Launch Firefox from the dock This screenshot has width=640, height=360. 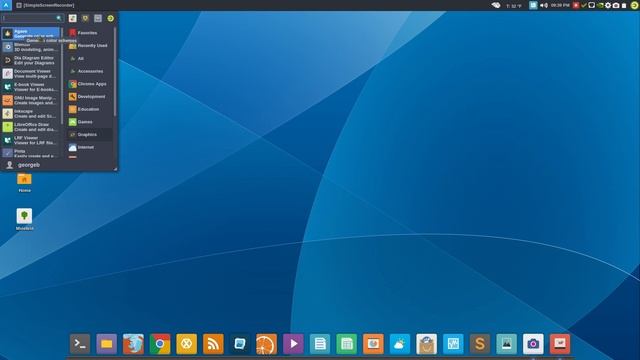[133, 344]
